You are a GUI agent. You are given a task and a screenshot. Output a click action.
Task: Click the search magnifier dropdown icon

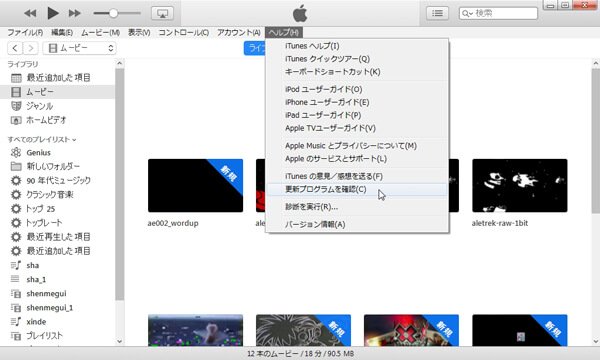(467, 13)
